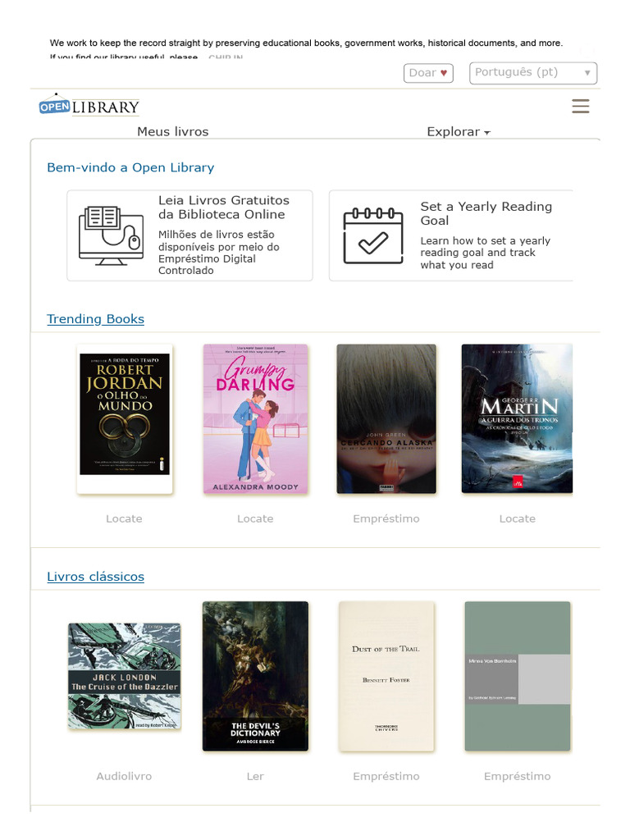Click Ler under The Devil's Dictionary
This screenshot has height=840, width=630.
(256, 776)
